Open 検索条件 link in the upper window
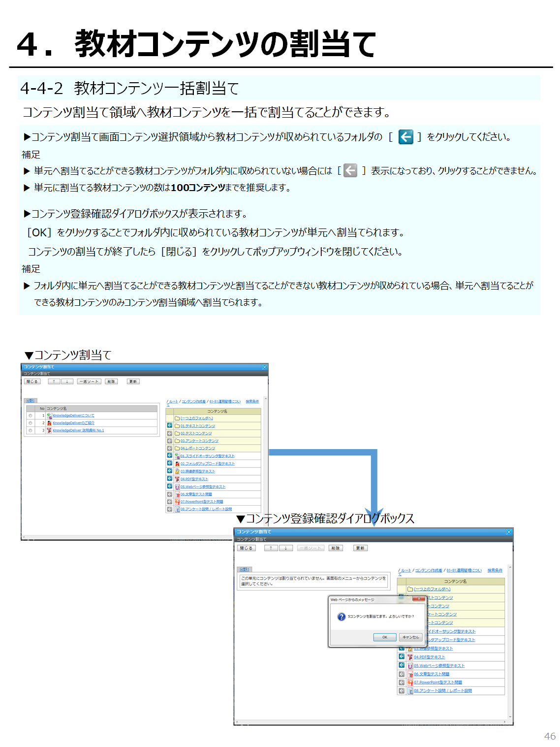The image size is (560, 747). tap(252, 401)
